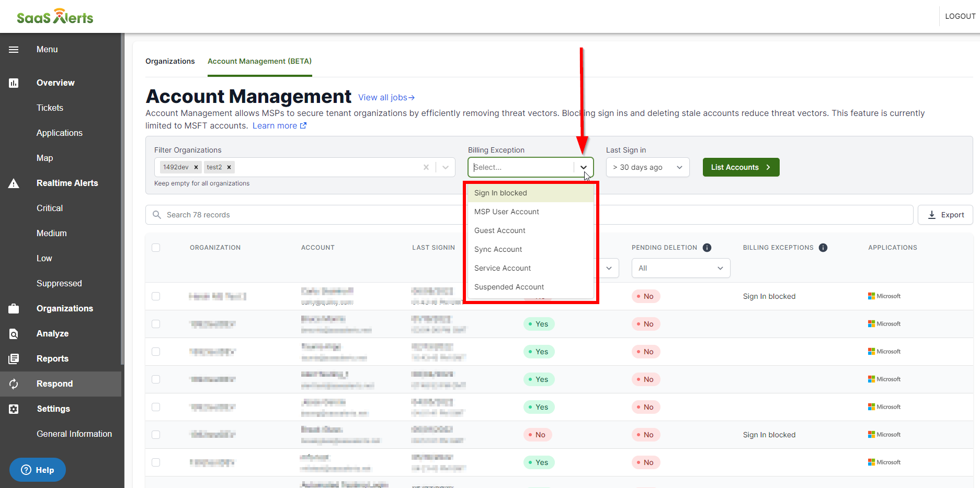The height and width of the screenshot is (488, 980).
Task: Open Medium alerts in sidebar
Action: click(52, 234)
